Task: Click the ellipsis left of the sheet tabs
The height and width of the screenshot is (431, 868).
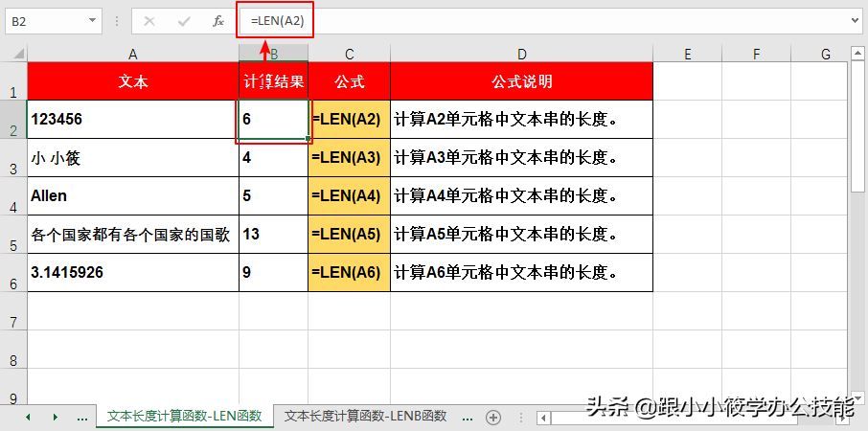Action: point(82,419)
